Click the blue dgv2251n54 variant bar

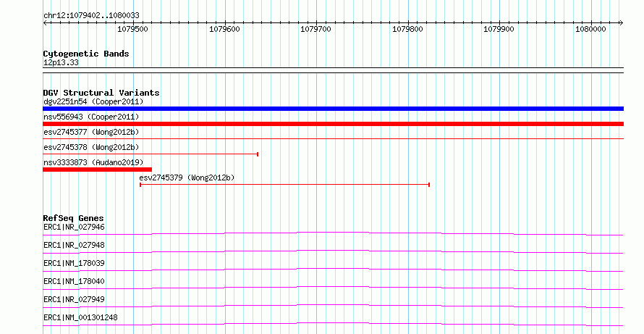pos(333,109)
